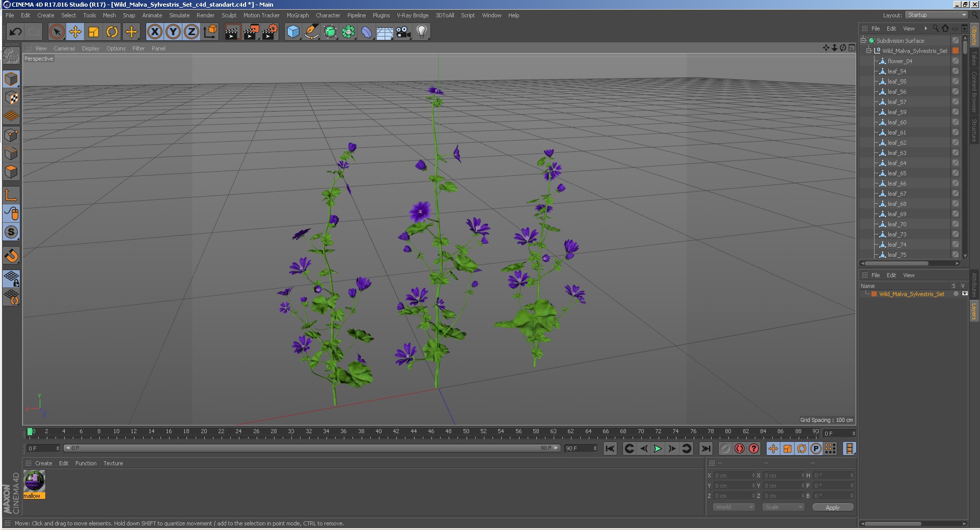Toggle autokeying button
This screenshot has height=530, width=980.
(x=739, y=448)
